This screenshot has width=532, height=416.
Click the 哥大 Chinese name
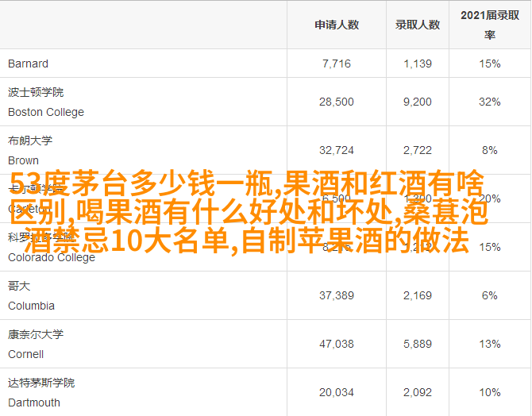[19, 286]
